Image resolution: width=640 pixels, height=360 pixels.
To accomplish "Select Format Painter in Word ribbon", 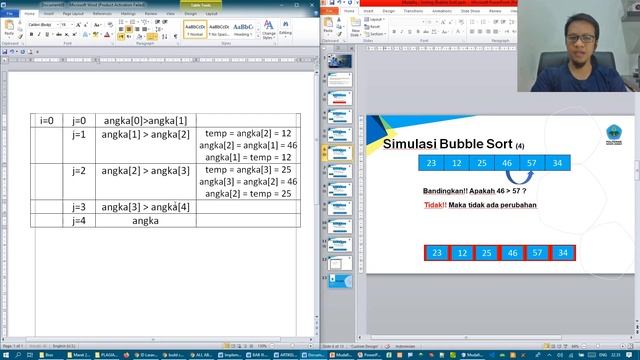I will (20, 37).
